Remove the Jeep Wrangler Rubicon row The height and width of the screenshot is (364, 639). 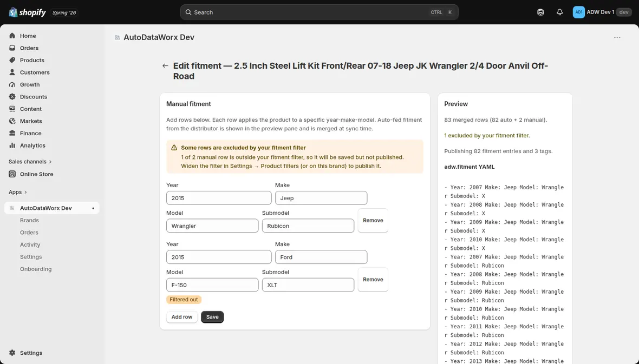point(373,220)
